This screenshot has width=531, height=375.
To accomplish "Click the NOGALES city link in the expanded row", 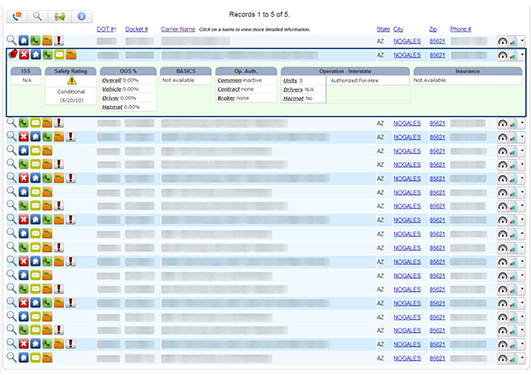I will [x=407, y=55].
